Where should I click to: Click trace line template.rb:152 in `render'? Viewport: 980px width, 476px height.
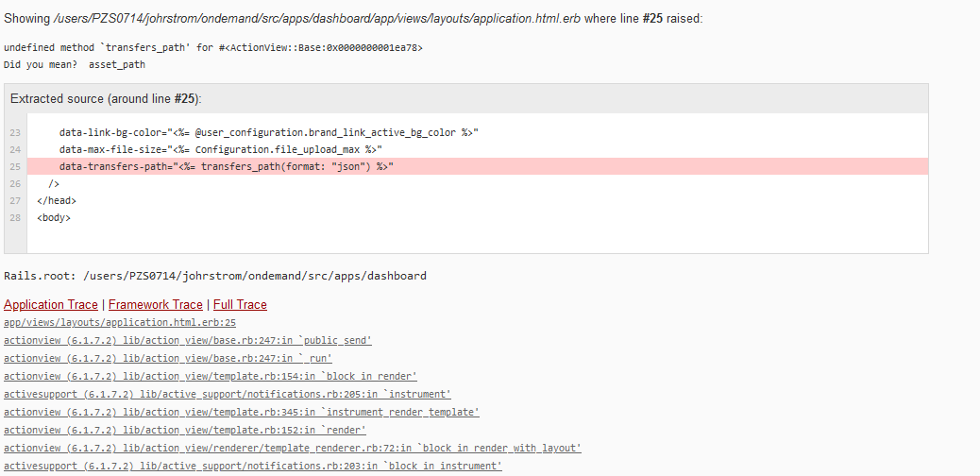(185, 430)
